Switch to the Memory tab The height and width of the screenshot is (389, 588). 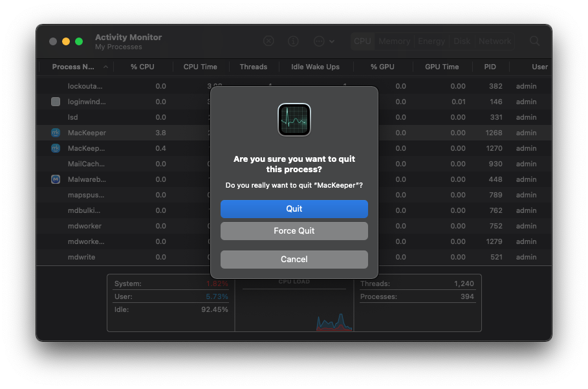tap(394, 41)
